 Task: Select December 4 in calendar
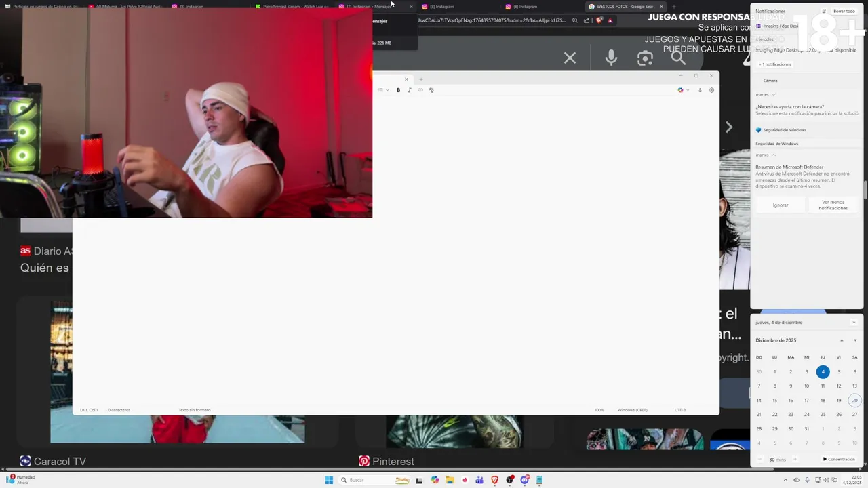[823, 371]
